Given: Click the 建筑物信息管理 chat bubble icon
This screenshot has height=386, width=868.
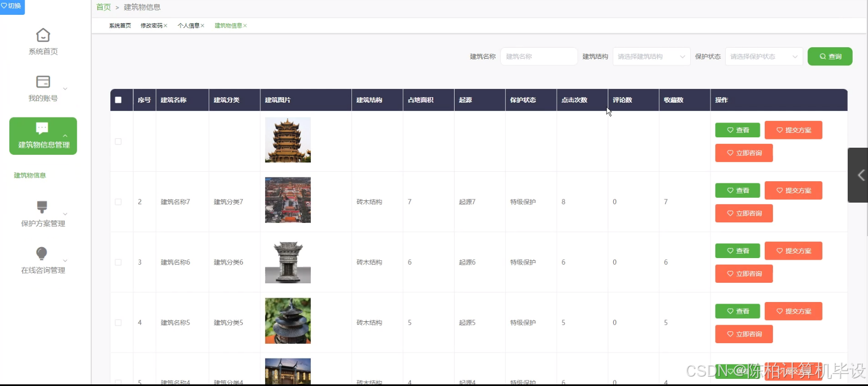Looking at the screenshot, I should (42, 128).
